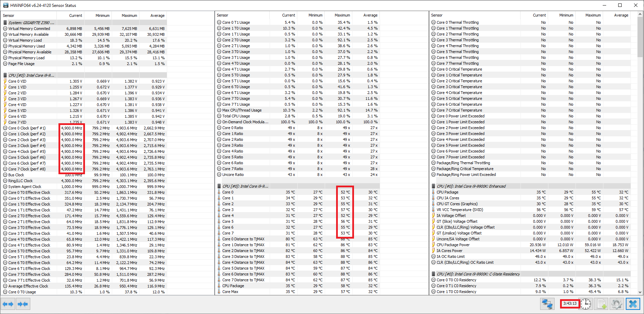
Task: Click the chip icon of C-State Residency section
Action: pos(433,274)
